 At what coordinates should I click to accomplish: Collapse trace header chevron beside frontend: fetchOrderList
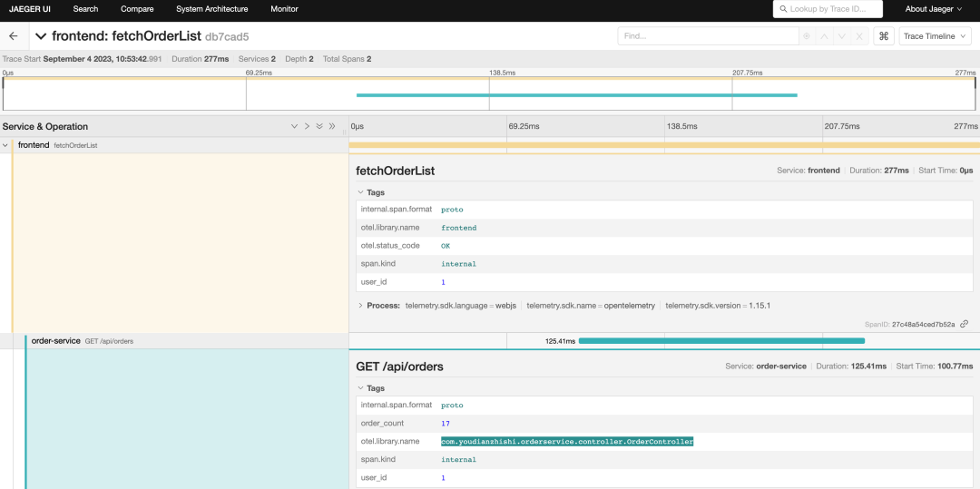(41, 36)
